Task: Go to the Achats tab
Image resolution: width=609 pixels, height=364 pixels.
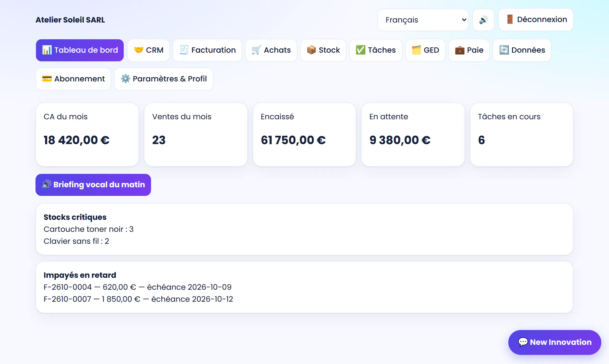Action: (x=271, y=50)
